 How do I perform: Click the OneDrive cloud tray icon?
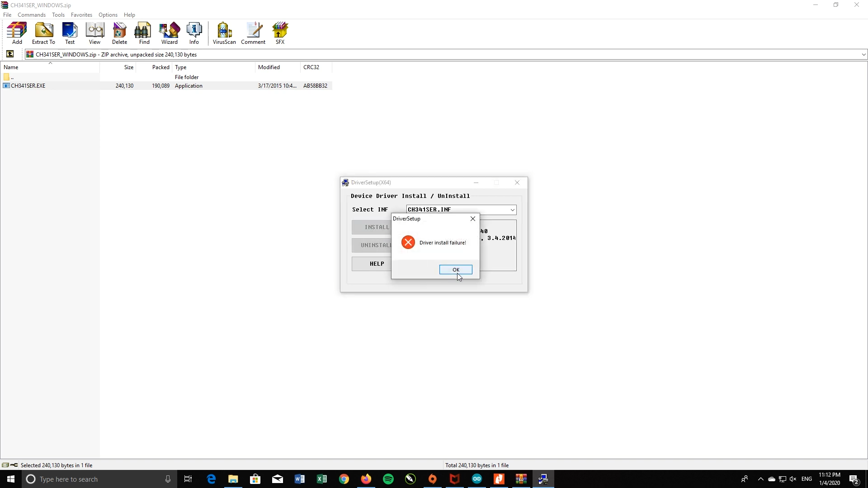click(x=772, y=479)
